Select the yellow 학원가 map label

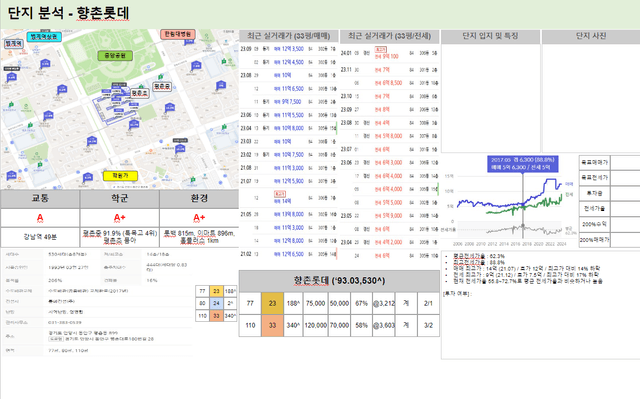click(120, 176)
